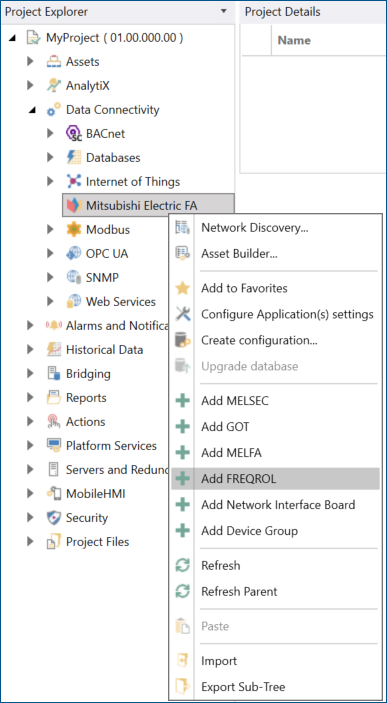
Task: Click the Internet of Things icon
Action: click(74, 182)
